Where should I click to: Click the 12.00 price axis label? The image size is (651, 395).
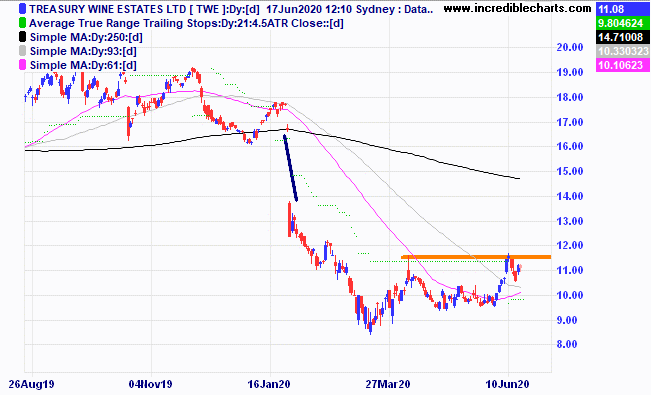(570, 245)
